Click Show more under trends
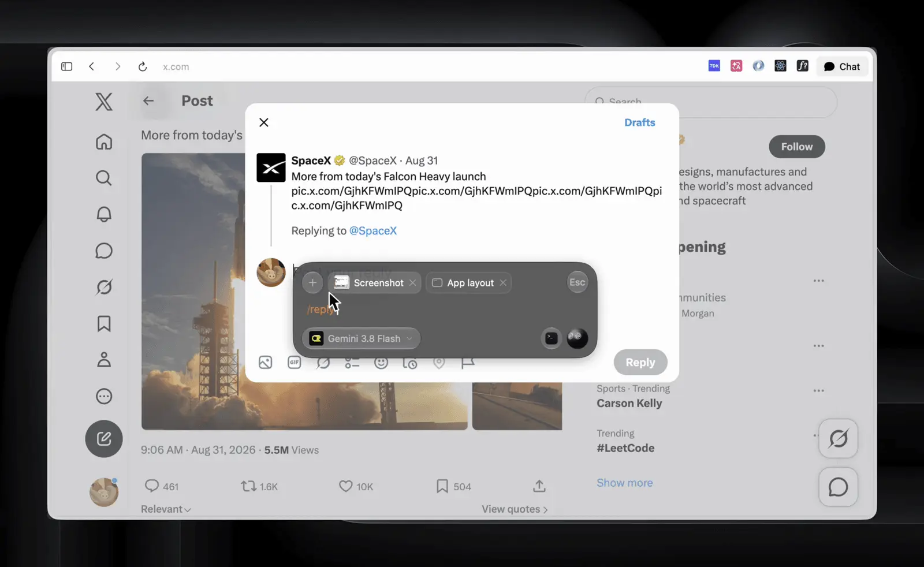This screenshot has height=567, width=924. 625,483
